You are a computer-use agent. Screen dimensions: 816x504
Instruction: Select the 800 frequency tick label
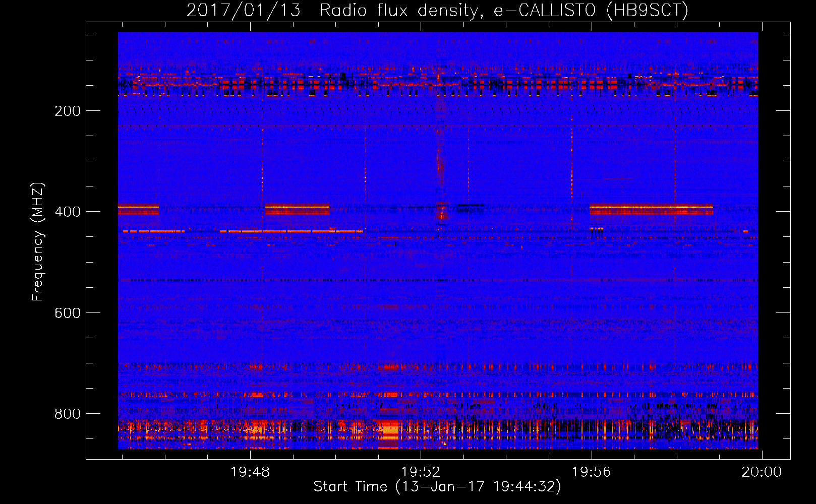[68, 414]
